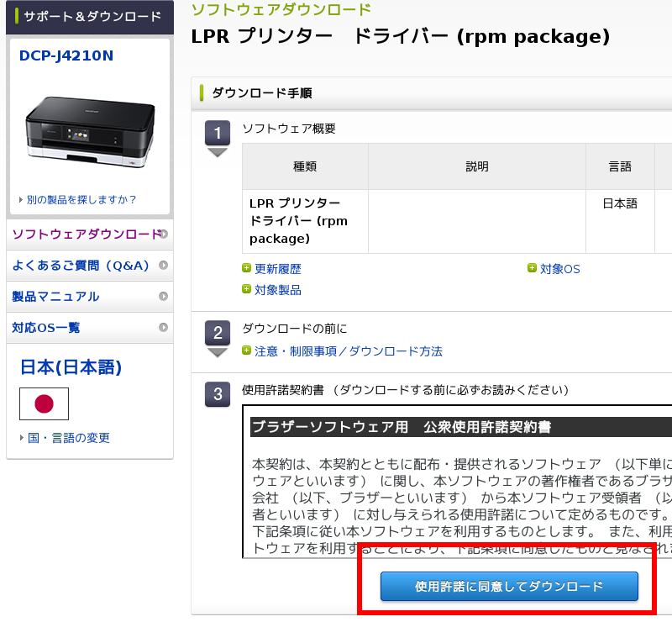
Task: Select 製品マニュアル in the sidebar
Action: [x=55, y=297]
